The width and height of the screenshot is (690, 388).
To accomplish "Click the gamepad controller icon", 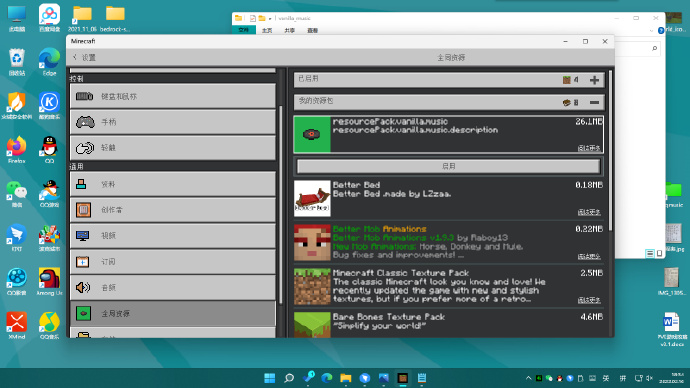I will click(85, 122).
